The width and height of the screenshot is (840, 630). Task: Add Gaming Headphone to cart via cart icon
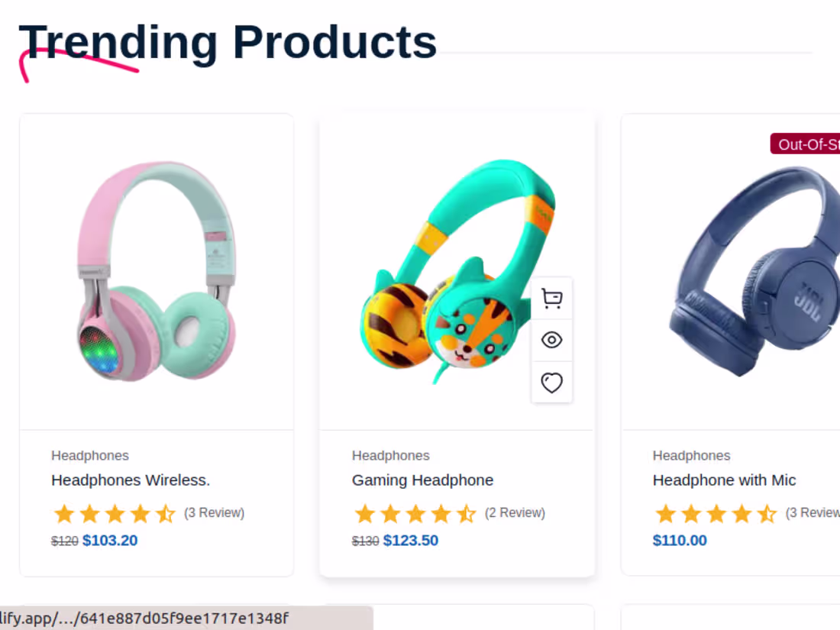pos(551,298)
